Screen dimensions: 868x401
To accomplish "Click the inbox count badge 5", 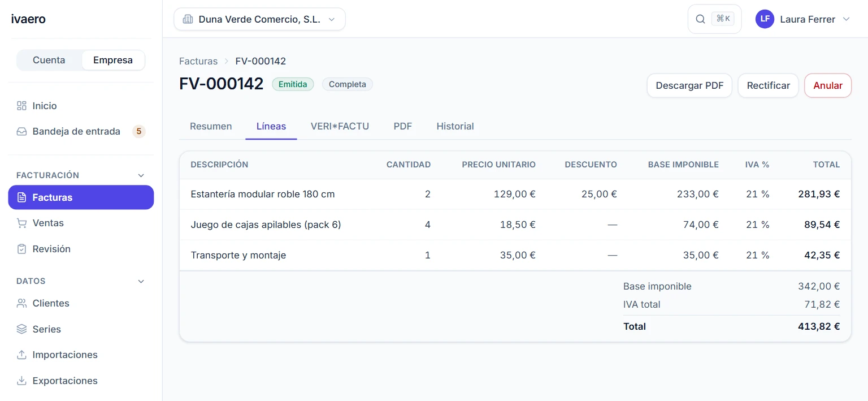I will click(139, 131).
